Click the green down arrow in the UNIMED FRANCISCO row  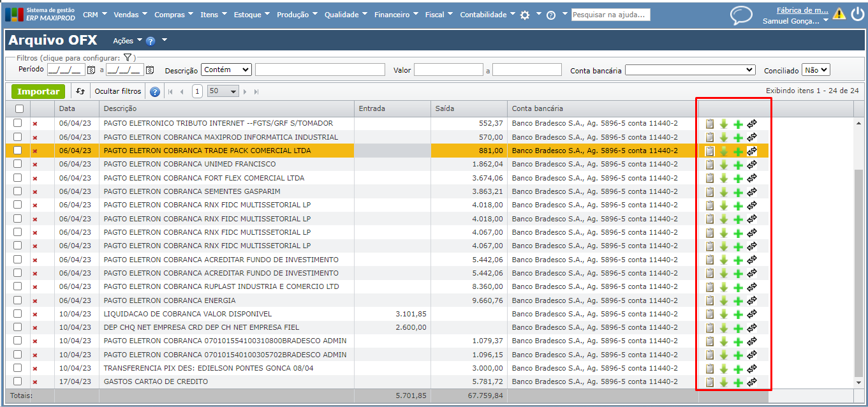pos(724,165)
